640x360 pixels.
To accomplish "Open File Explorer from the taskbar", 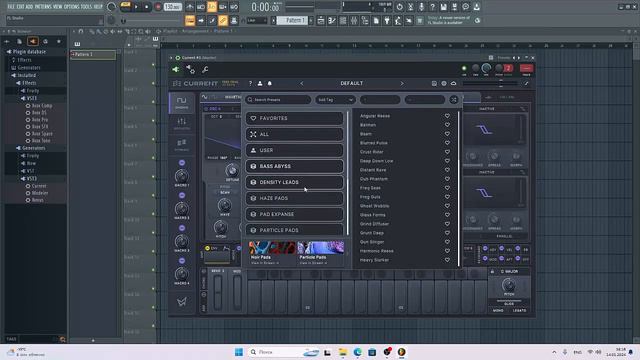I will click(x=343, y=352).
